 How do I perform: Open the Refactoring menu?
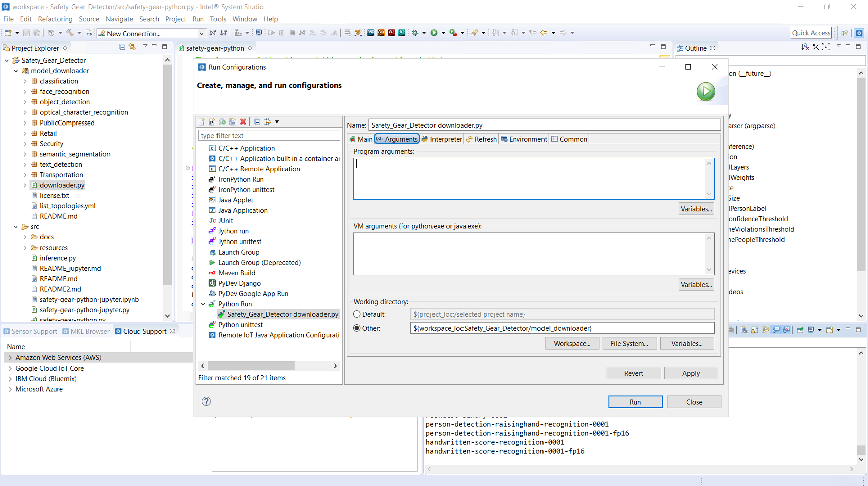(x=55, y=19)
